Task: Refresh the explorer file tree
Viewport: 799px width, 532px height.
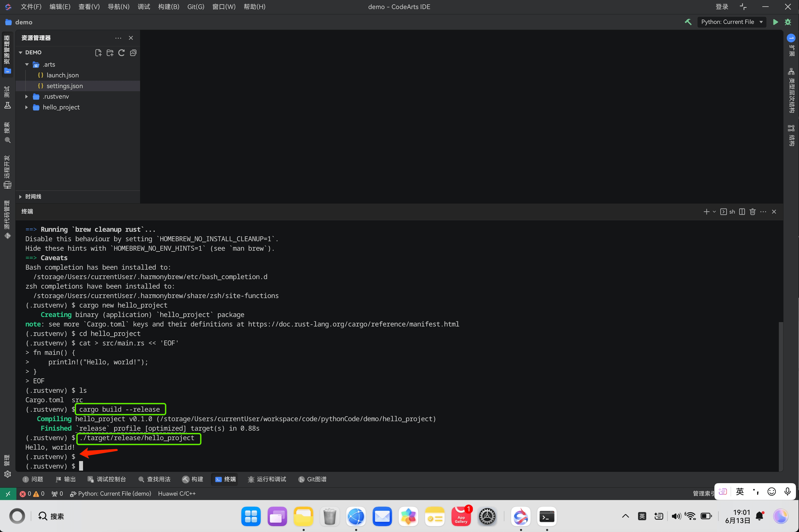Action: coord(121,52)
